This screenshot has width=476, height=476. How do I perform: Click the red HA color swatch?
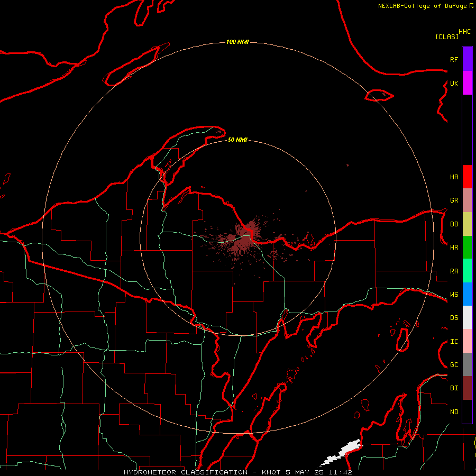pyautogui.click(x=467, y=177)
